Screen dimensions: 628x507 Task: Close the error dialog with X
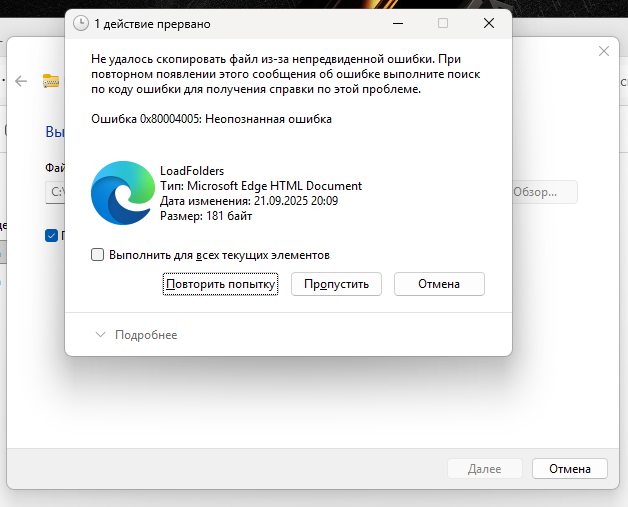click(488, 23)
